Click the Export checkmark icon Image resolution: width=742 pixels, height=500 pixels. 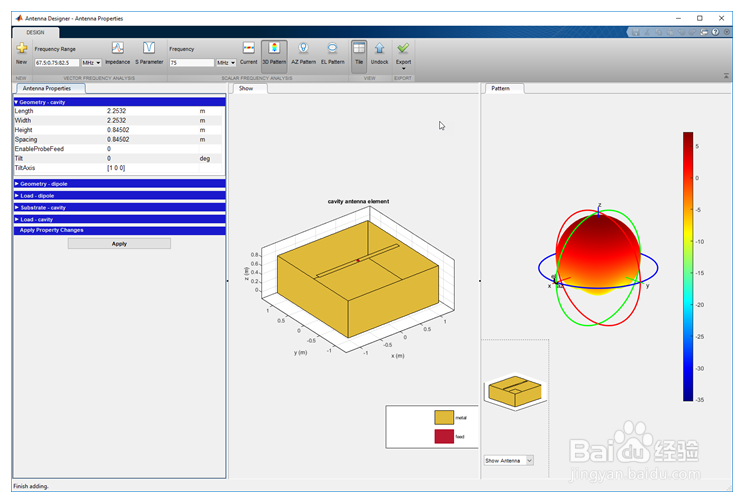403,48
